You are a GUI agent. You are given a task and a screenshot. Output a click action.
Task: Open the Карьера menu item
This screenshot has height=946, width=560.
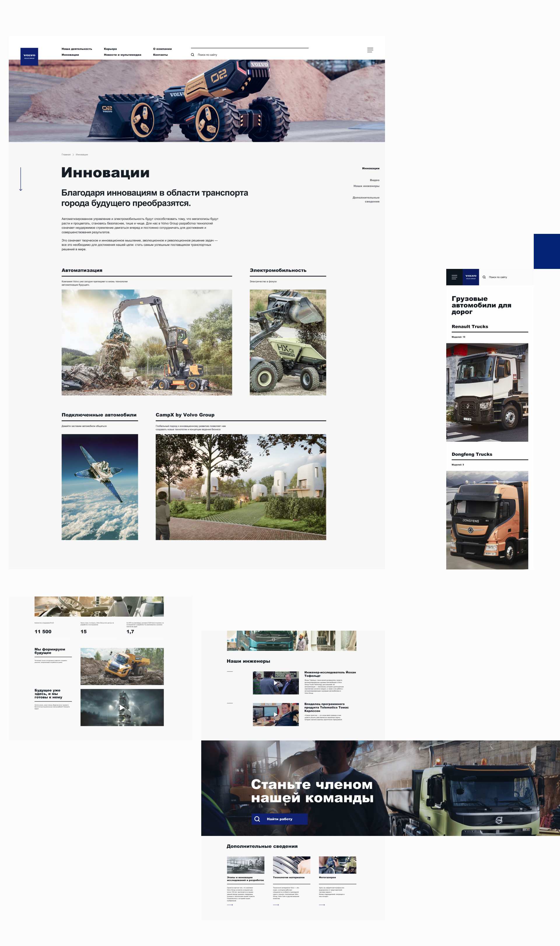click(110, 49)
